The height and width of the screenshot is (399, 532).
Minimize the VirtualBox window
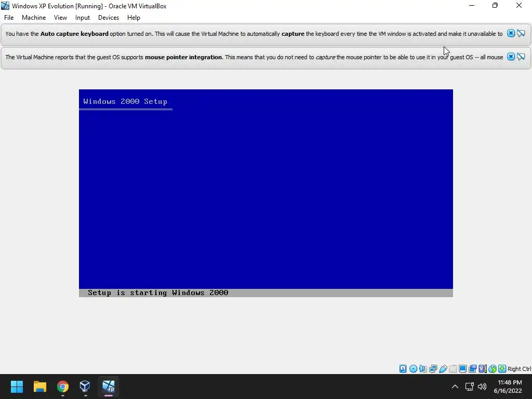(x=472, y=5)
